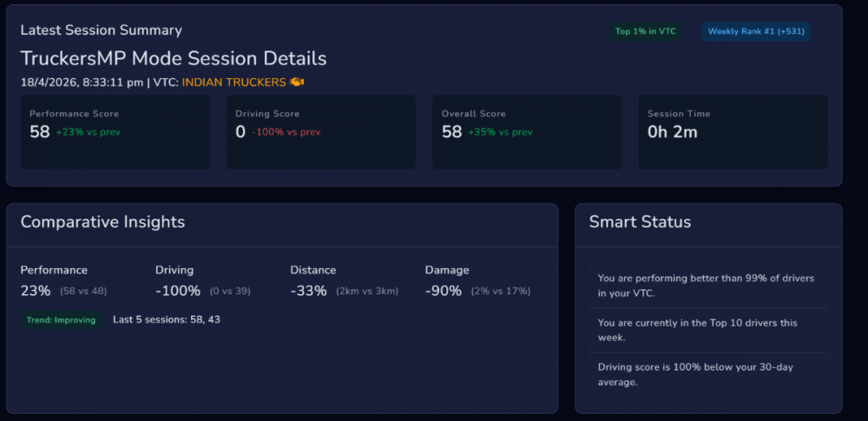The width and height of the screenshot is (868, 421).
Task: Click the TruckersMP Mode Session Details title
Action: pos(174,58)
